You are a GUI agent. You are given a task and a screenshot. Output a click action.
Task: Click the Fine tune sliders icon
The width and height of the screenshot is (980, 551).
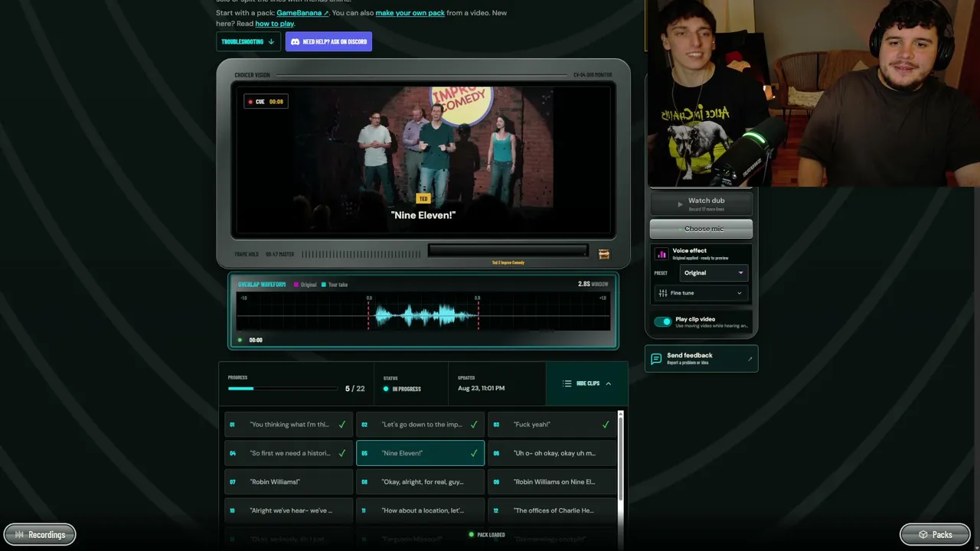coord(663,293)
